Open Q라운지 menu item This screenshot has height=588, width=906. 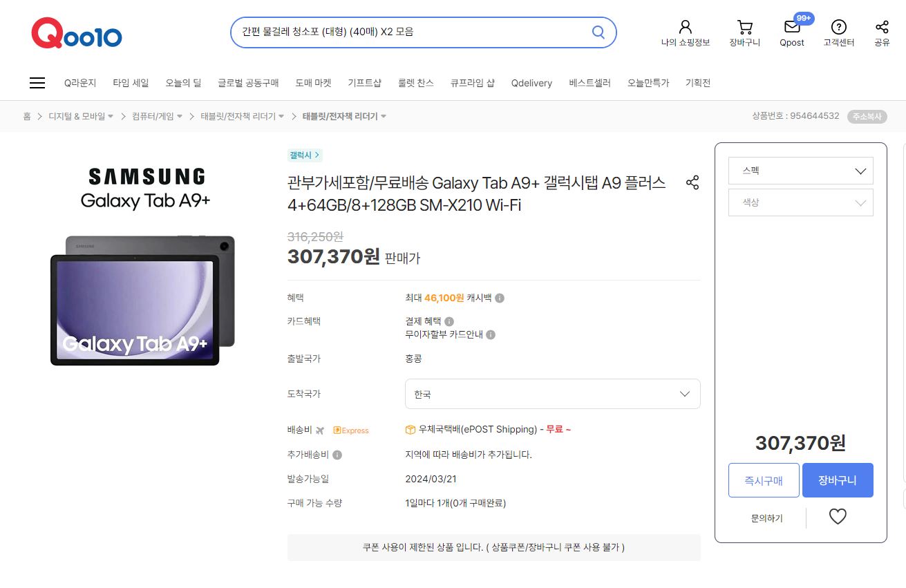[x=80, y=83]
